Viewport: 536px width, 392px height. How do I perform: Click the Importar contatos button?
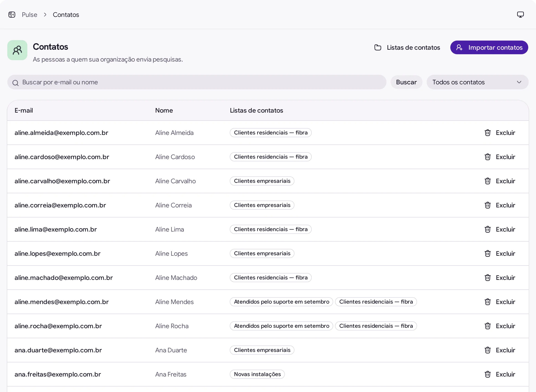tap(489, 47)
